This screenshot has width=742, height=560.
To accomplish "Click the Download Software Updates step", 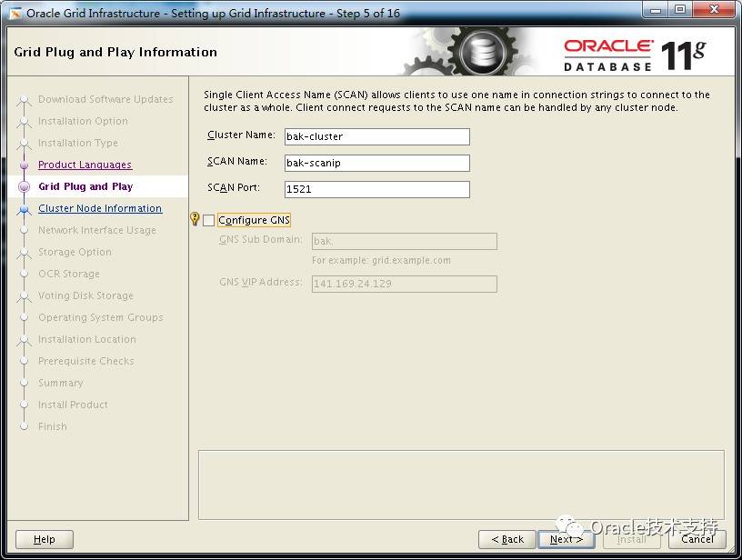I will (x=105, y=99).
